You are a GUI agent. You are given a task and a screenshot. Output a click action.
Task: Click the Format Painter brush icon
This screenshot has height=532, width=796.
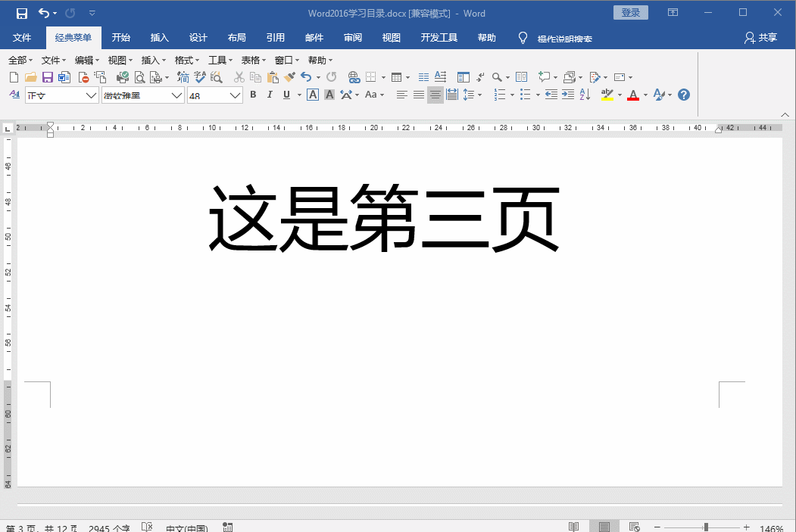[289, 77]
